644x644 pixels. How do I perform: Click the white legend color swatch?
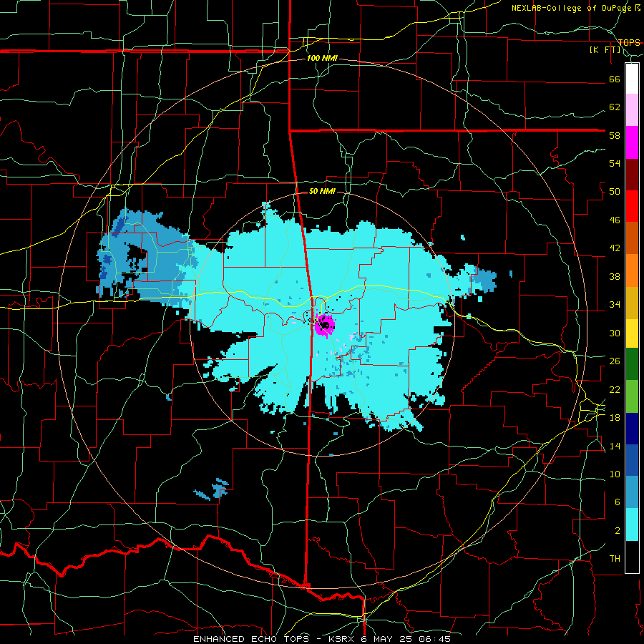(x=632, y=79)
